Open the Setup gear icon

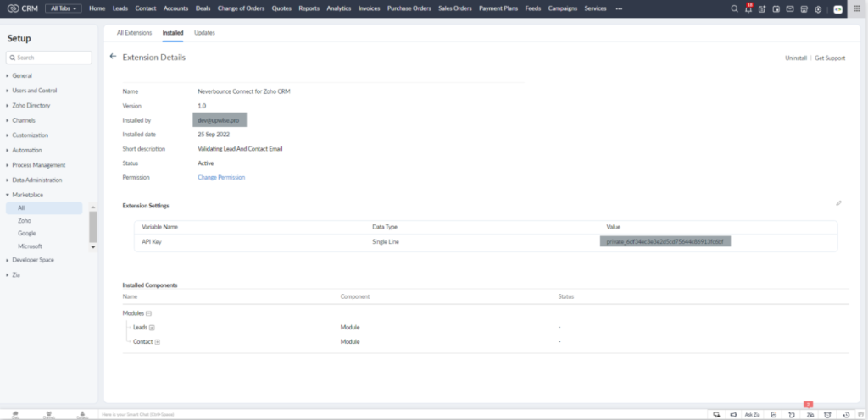tap(818, 8)
